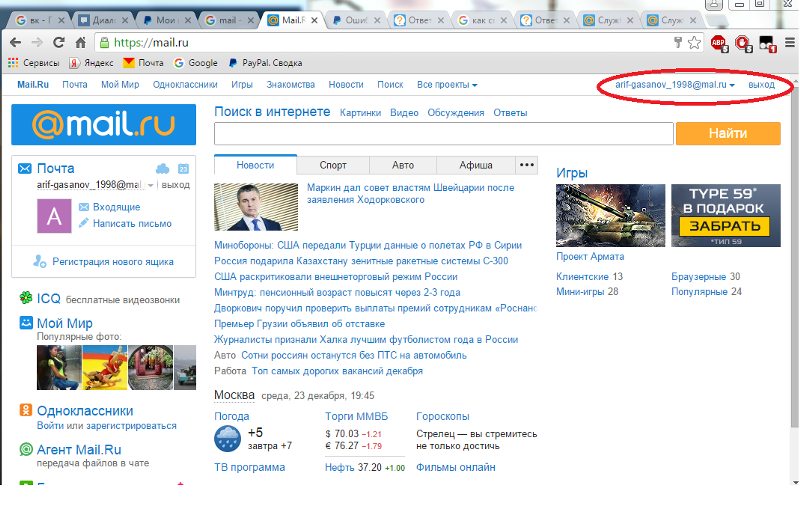The image size is (800, 507).
Task: Open the Маркин news photo thumbnail
Action: pos(256,207)
